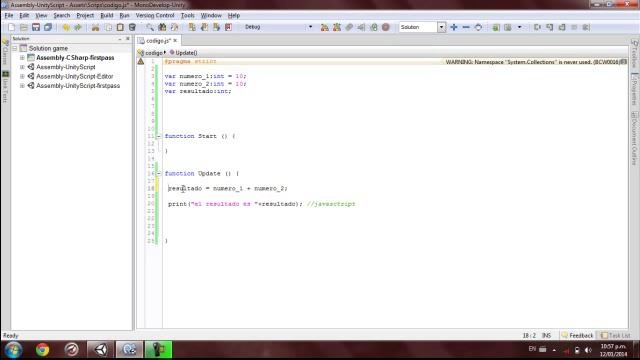Click the New File toolbar icon
The image size is (640, 360).
coord(11,27)
